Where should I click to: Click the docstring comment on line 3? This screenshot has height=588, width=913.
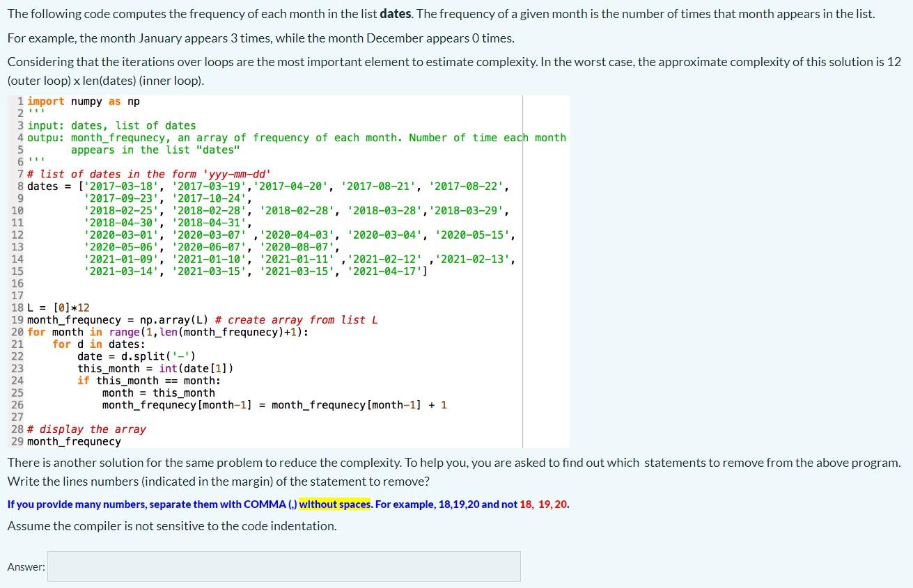(x=111, y=125)
